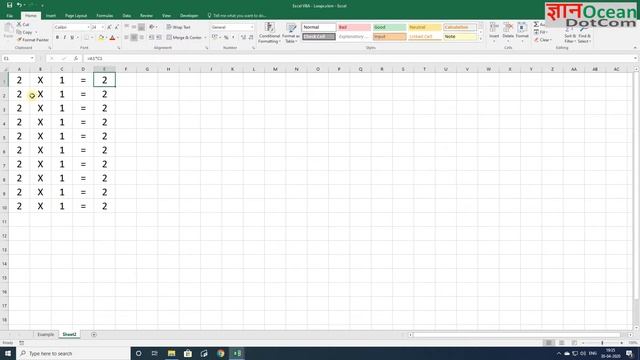Open the General number format dropdown

coord(251,27)
